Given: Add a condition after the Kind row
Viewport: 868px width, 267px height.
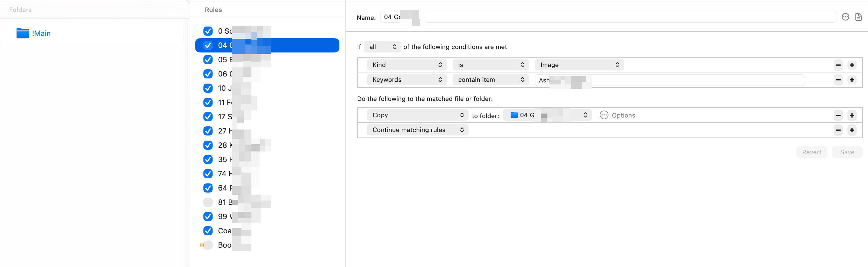Looking at the screenshot, I should click(852, 65).
